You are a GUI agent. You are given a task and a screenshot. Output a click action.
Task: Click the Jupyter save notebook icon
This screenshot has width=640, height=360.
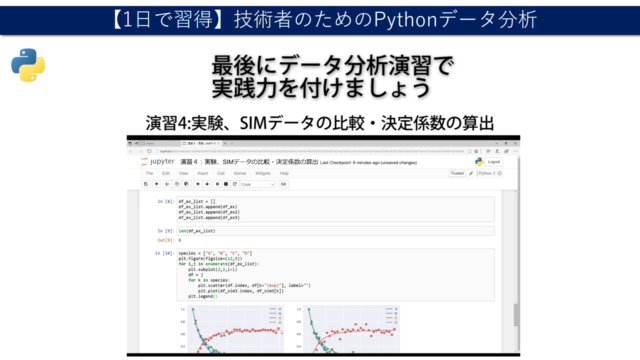click(146, 184)
